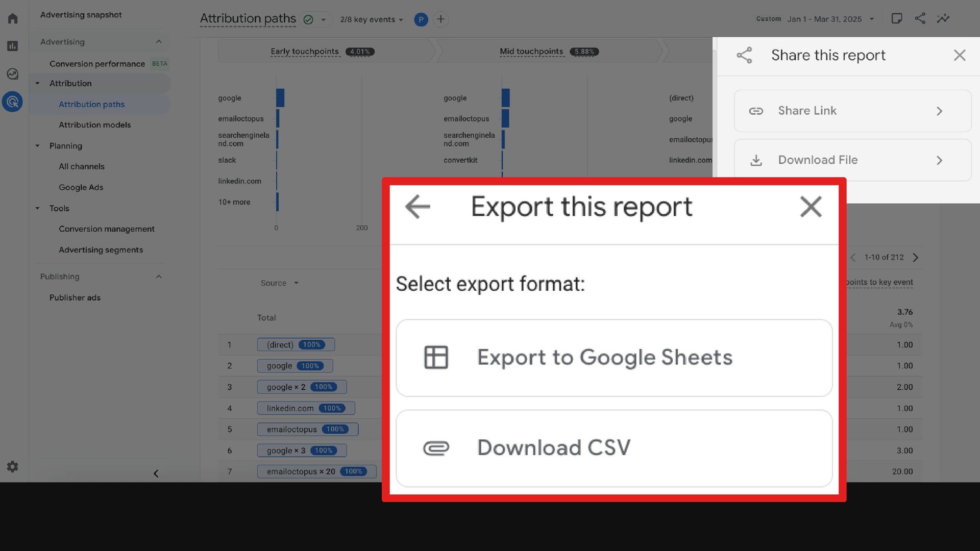980x551 pixels.
Task: Open the custom date range dropdown
Action: 830,19
